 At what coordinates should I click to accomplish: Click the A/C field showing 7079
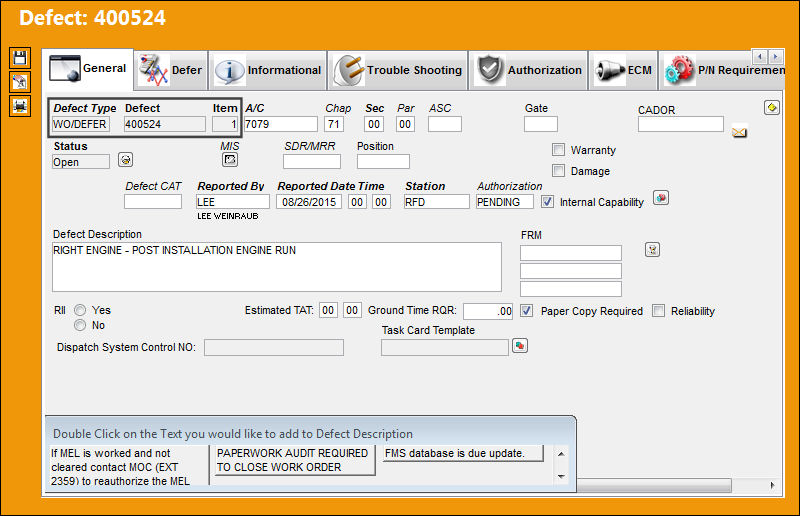(x=281, y=124)
